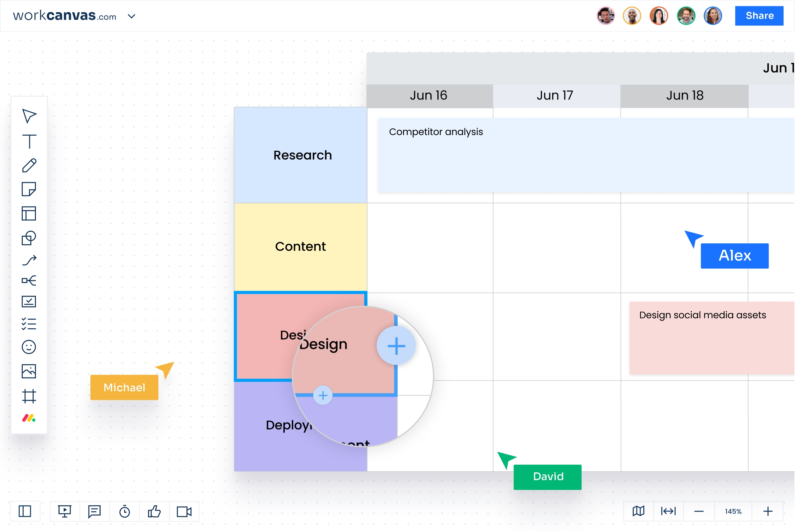Zoom out with the minus button

click(699, 512)
